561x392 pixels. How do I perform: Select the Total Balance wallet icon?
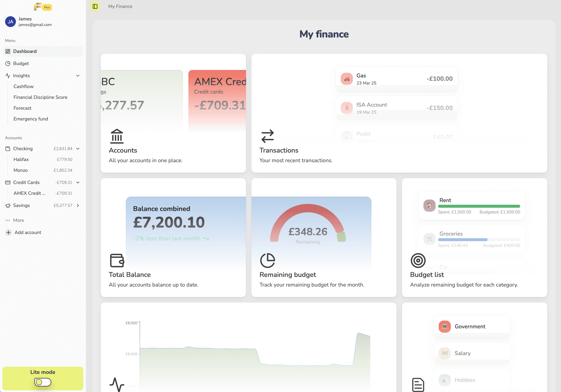tap(117, 261)
